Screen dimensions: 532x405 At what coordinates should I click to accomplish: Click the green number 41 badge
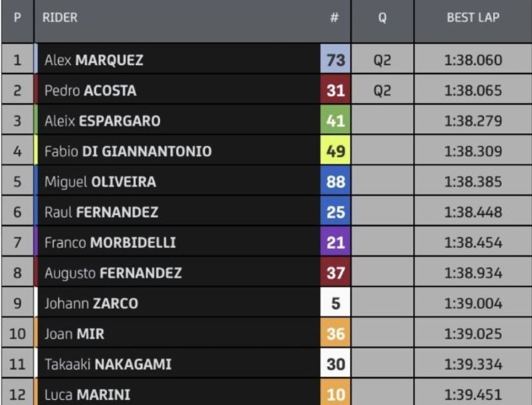[336, 121]
